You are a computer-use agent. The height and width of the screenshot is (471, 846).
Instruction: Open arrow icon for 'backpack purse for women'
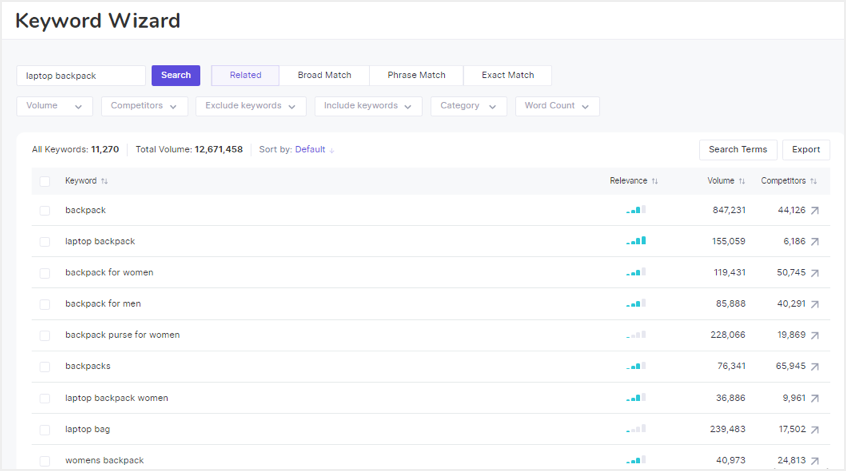tap(815, 336)
